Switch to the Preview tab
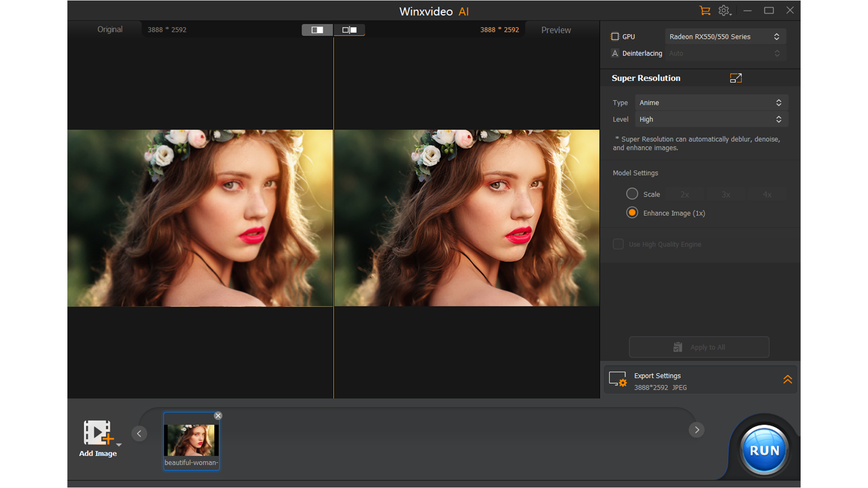This screenshot has height=488, width=868. point(556,30)
